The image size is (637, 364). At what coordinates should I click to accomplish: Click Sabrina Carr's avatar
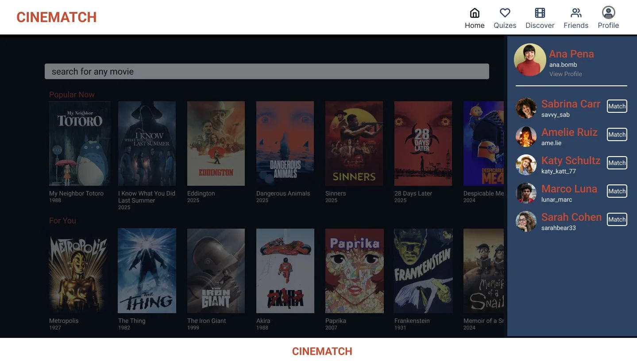tap(526, 108)
